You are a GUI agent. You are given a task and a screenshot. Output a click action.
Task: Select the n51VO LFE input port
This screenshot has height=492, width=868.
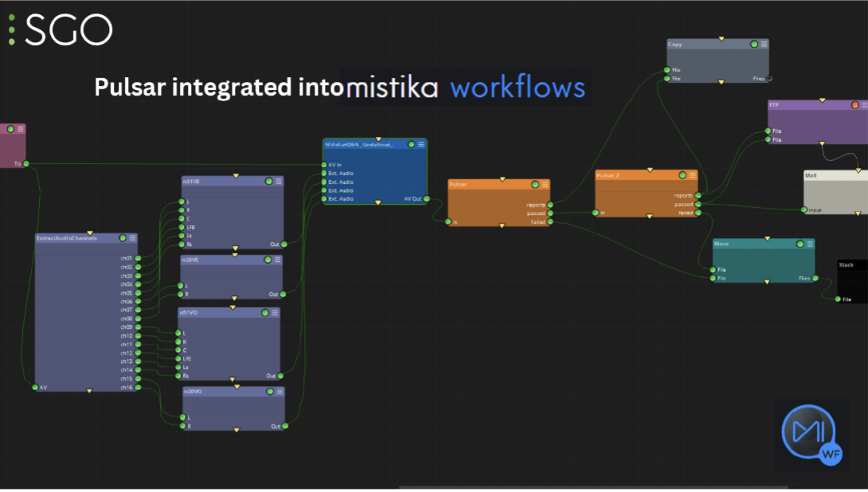click(178, 358)
